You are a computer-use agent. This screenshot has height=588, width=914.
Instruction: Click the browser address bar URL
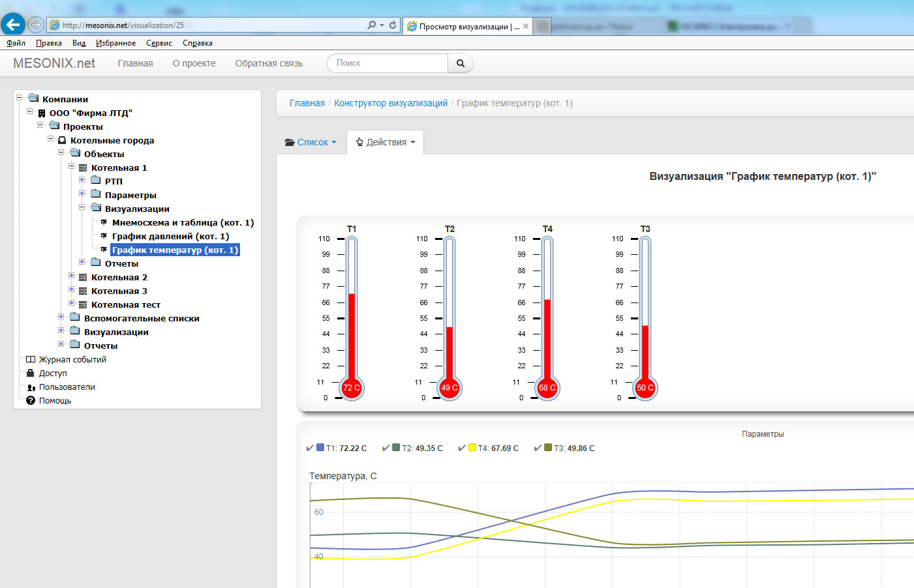coord(123,25)
